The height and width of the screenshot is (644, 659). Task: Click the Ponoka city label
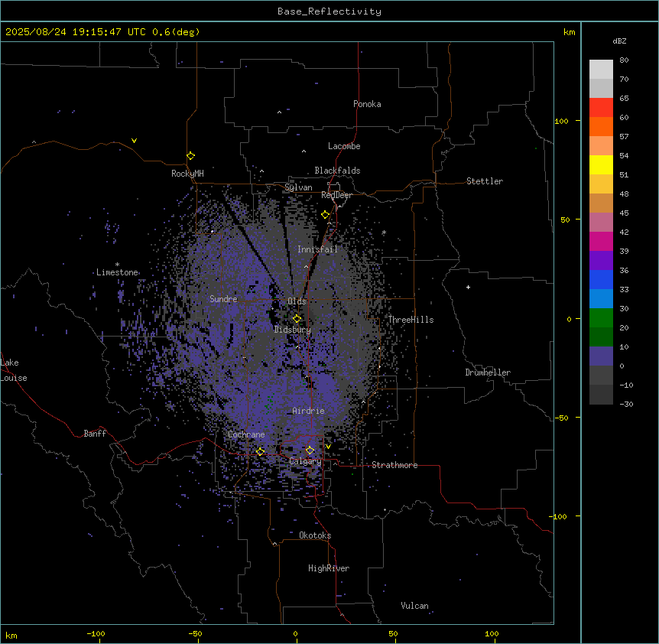click(x=367, y=104)
